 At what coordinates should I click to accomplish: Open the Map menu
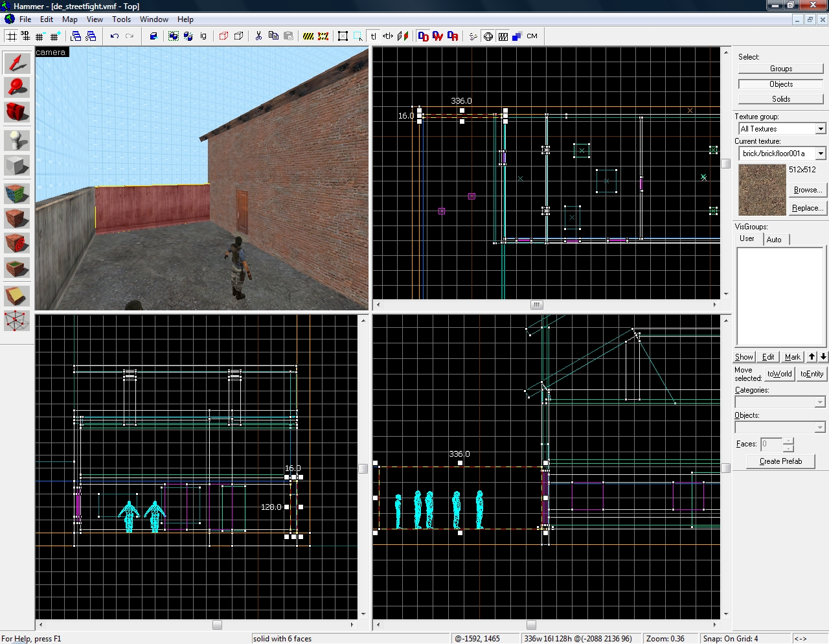pos(69,19)
